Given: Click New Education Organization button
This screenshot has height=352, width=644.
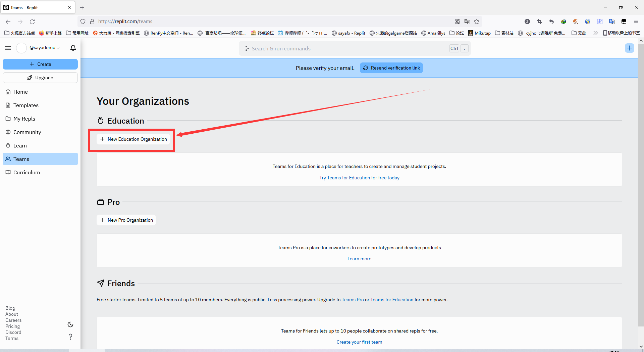Looking at the screenshot, I should pyautogui.click(x=133, y=139).
